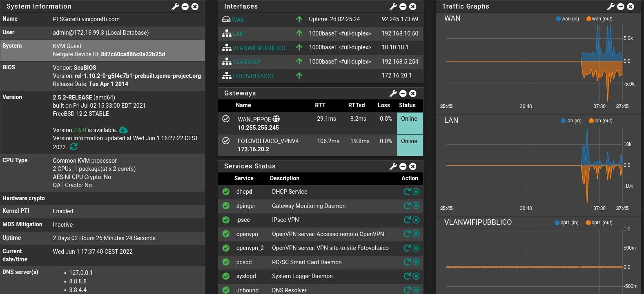Collapse the Interfaces widget
This screenshot has width=644, height=294.
(x=403, y=7)
